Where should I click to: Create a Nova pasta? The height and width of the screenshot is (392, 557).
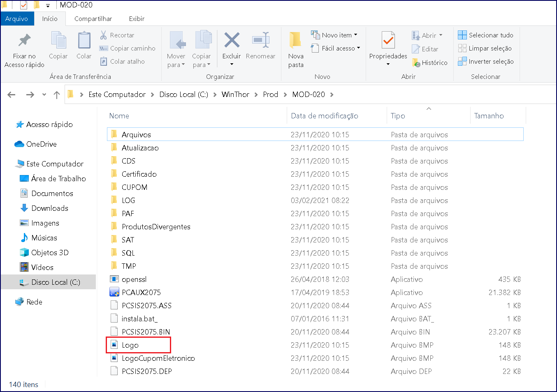(296, 50)
